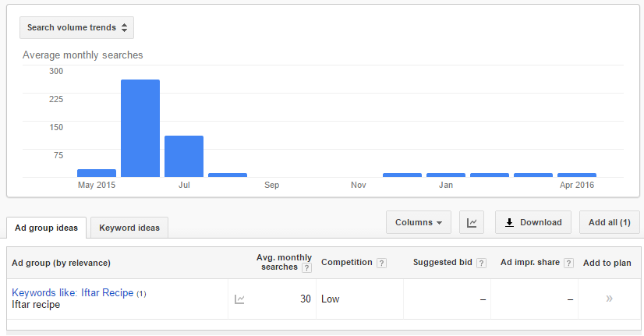Expand the Columns dropdown

[x=419, y=222]
